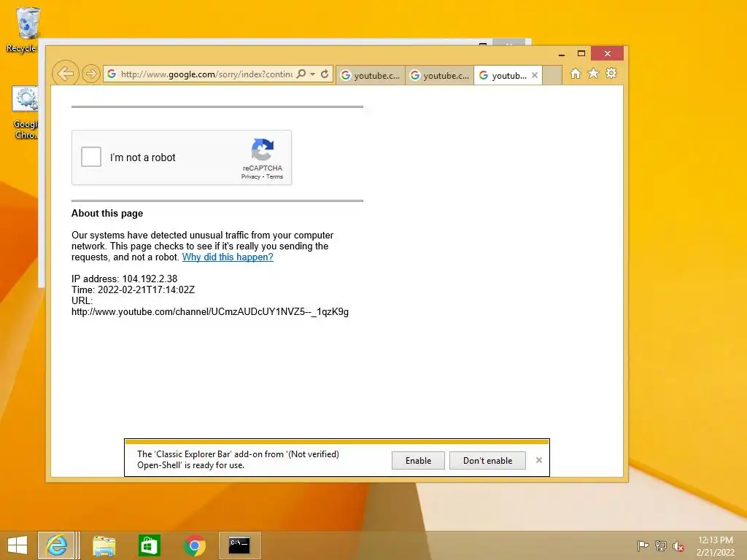The height and width of the screenshot is (560, 747).
Task: Check the I'm not a robot checkbox
Action: pos(91,157)
